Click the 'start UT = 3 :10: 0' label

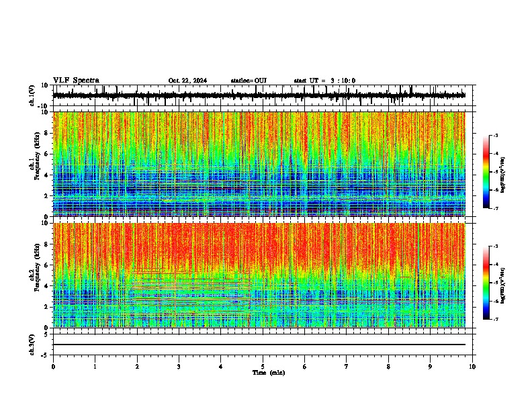click(x=324, y=81)
